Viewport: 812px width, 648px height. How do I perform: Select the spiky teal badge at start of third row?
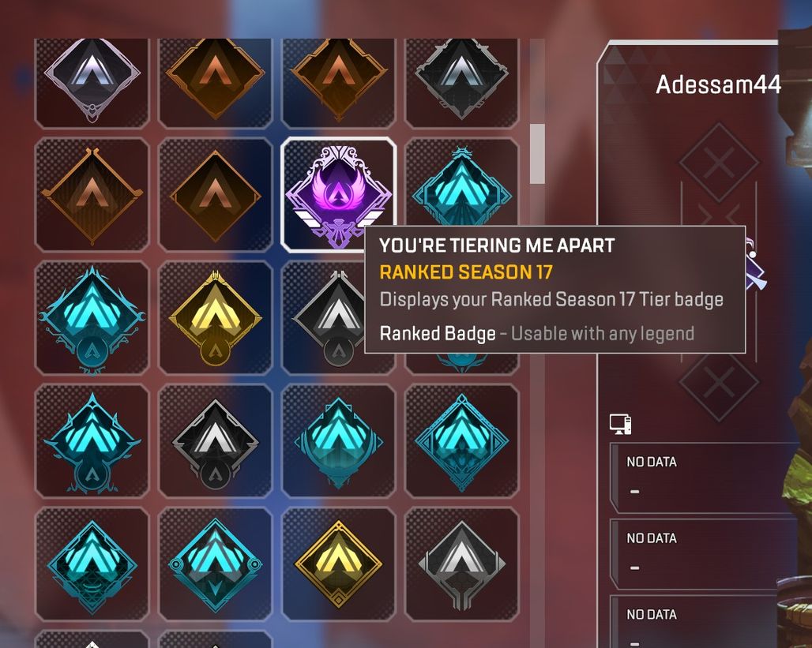[x=92, y=317]
